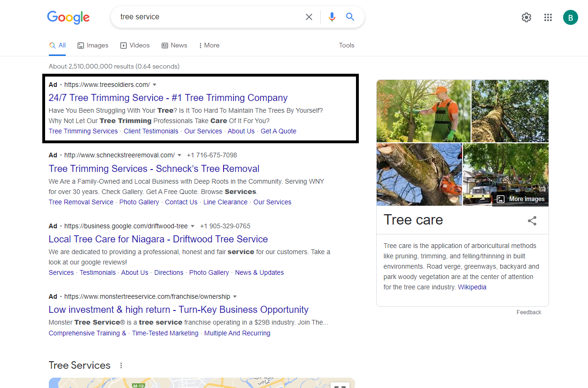This screenshot has height=388, width=588.
Task: Open the Contact Us sitelink
Action: click(x=181, y=202)
